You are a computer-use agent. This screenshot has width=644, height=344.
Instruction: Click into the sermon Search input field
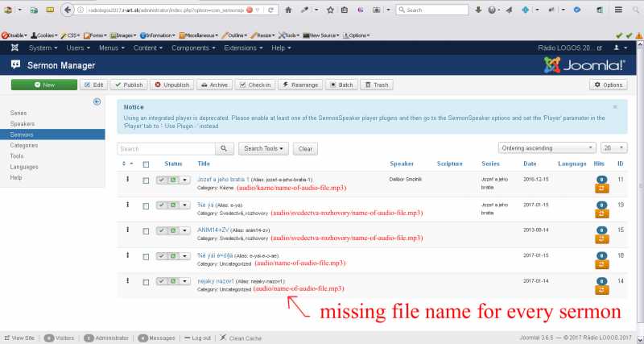(x=165, y=149)
